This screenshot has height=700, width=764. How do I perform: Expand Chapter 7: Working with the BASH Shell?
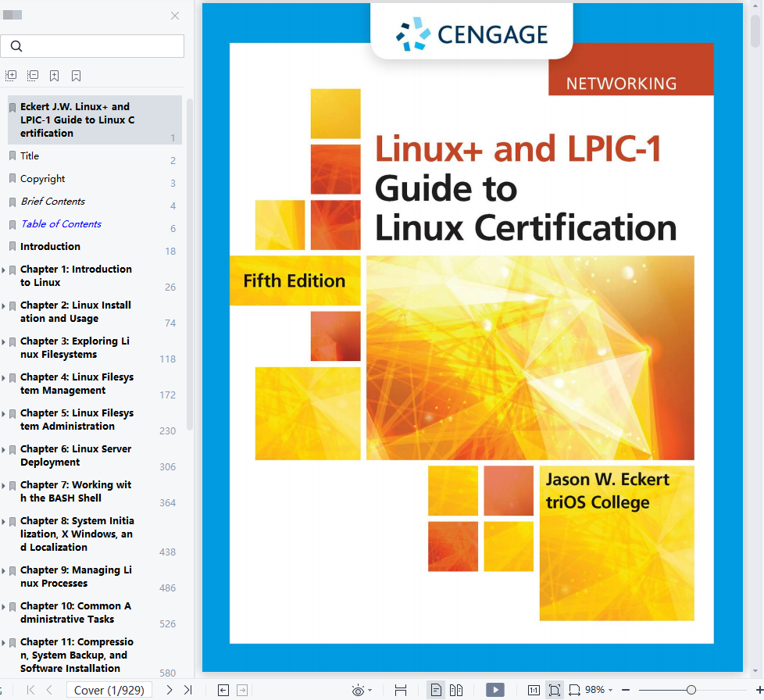pyautogui.click(x=3, y=486)
